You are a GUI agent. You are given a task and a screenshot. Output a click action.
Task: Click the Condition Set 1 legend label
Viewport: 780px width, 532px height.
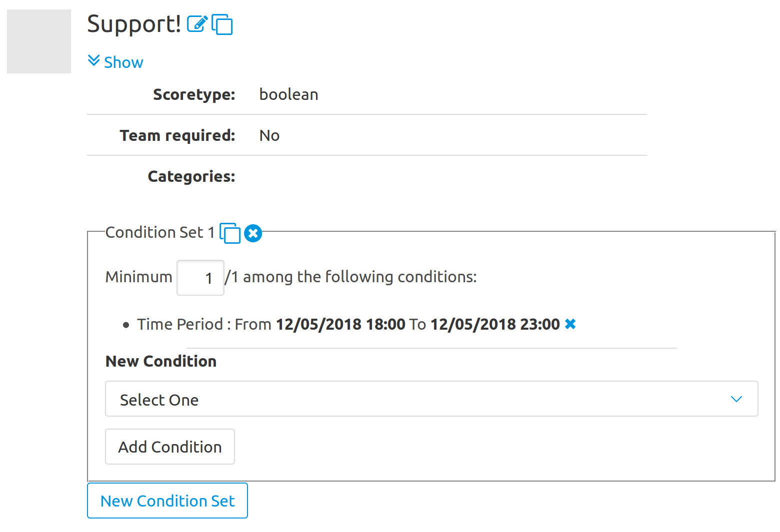160,232
